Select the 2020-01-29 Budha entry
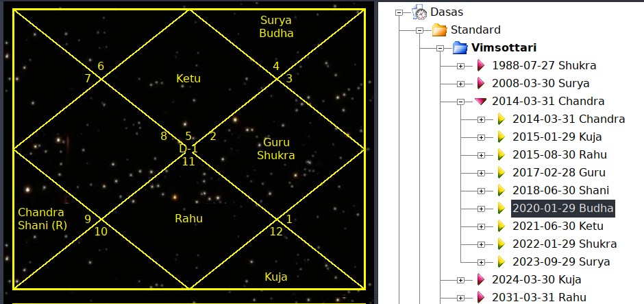Image resolution: width=644 pixels, height=304 pixels. 563,208
